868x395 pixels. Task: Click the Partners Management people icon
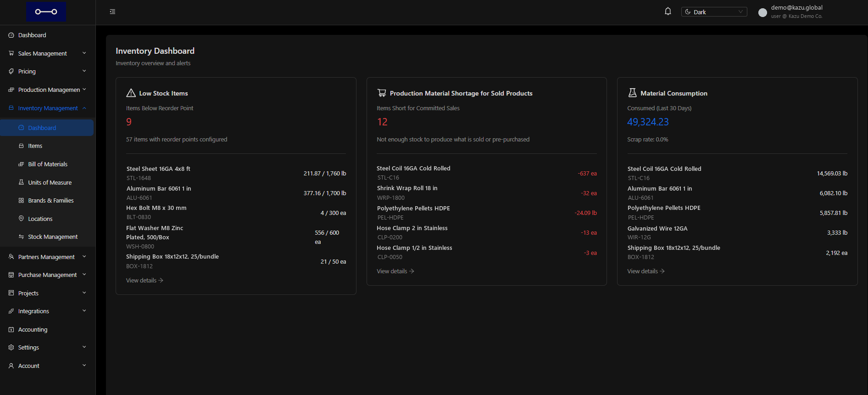[11, 257]
